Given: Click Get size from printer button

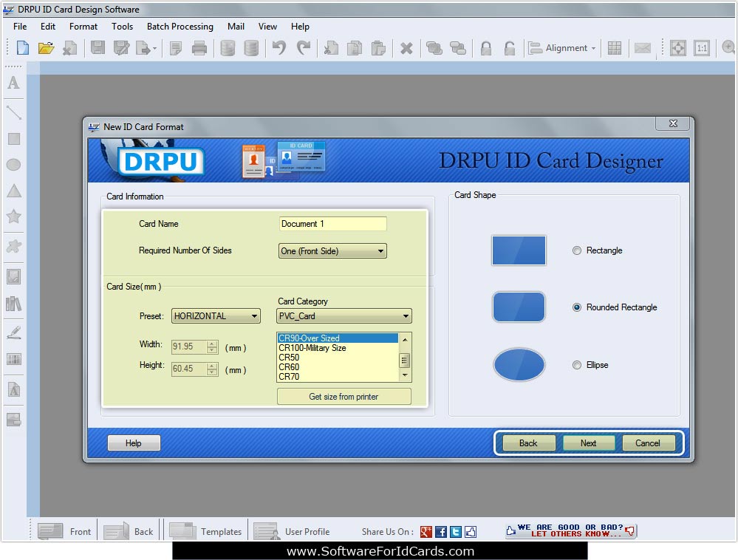Looking at the screenshot, I should pyautogui.click(x=344, y=397).
